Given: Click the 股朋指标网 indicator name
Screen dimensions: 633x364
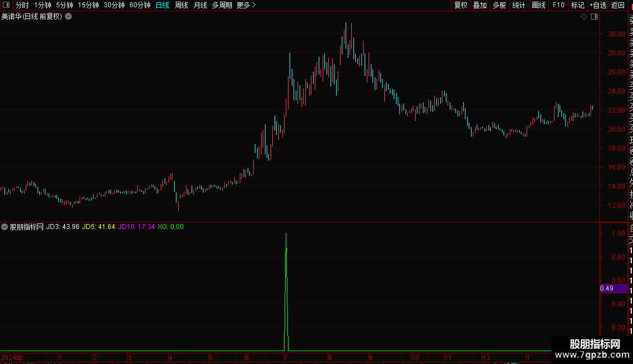Looking at the screenshot, I should pos(27,227).
